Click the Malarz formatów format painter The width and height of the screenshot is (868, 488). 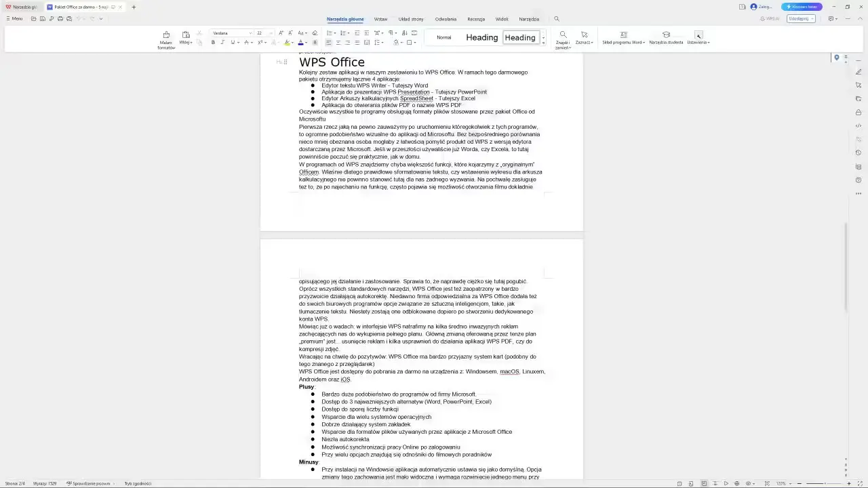coord(166,39)
